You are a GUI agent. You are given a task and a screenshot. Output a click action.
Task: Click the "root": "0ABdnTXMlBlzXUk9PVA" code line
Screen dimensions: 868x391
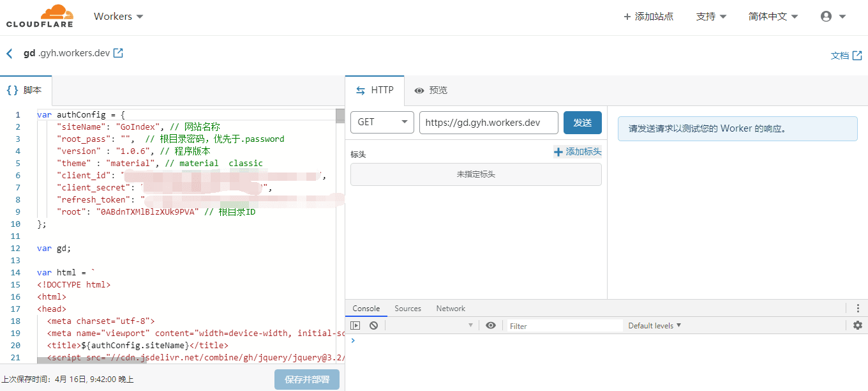coord(156,212)
